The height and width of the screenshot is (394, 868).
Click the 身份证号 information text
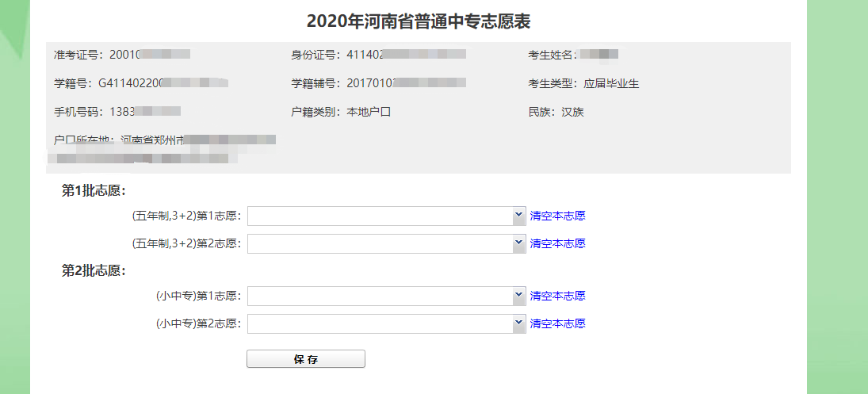[377, 55]
